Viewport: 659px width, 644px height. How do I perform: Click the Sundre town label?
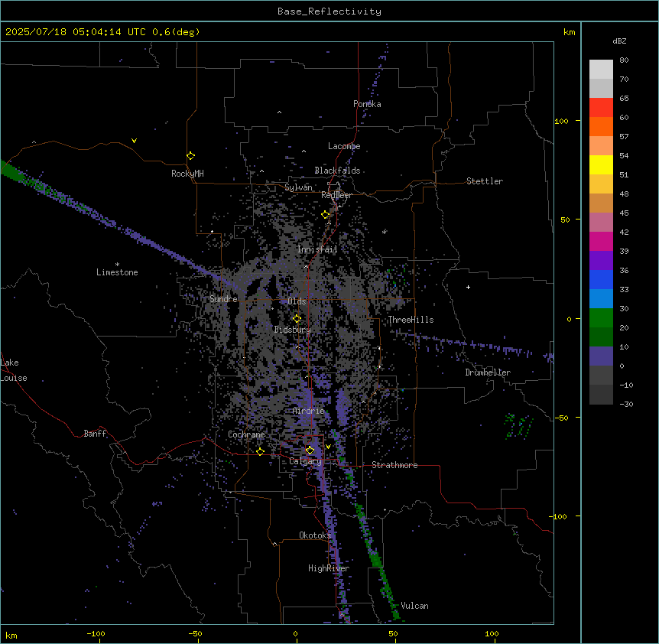[x=223, y=299]
